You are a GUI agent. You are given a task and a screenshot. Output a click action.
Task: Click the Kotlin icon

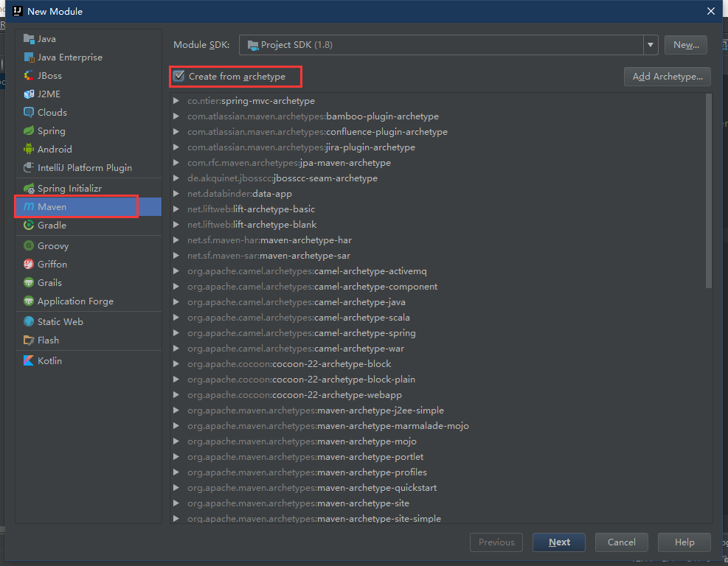(x=29, y=360)
